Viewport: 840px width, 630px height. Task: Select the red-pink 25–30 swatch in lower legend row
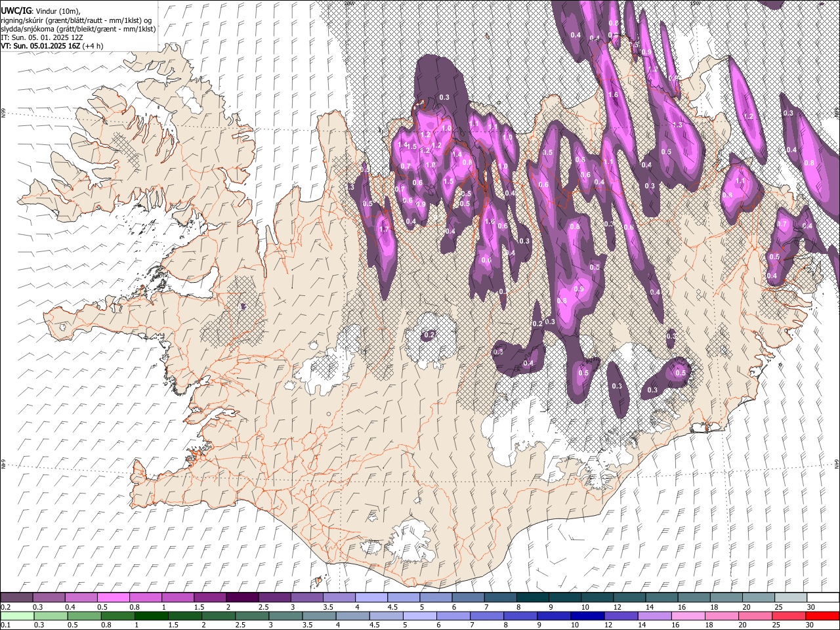787,616
